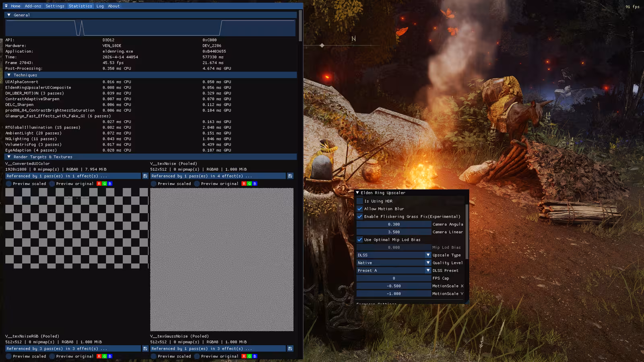Save V__texGaussNoise texture with disk icon

coord(290,348)
